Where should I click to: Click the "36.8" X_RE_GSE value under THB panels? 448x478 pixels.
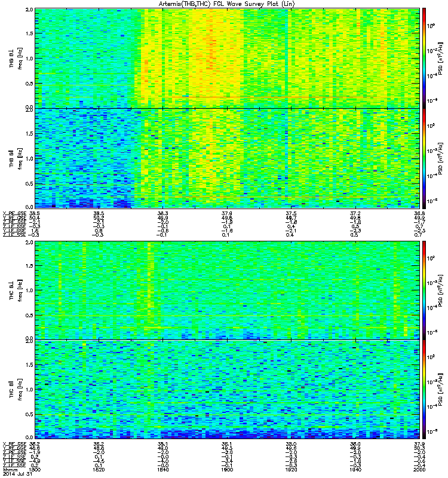[419, 213]
